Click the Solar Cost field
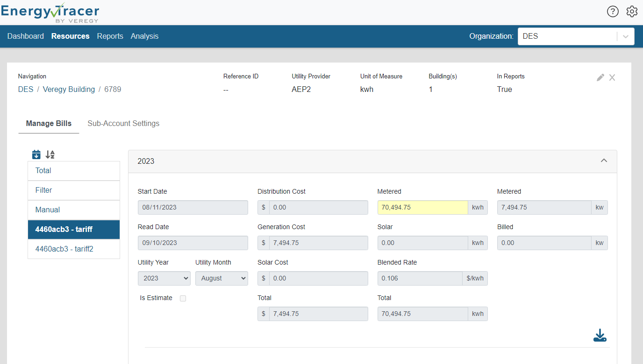Screen dimensions: 643x364 click(319, 278)
